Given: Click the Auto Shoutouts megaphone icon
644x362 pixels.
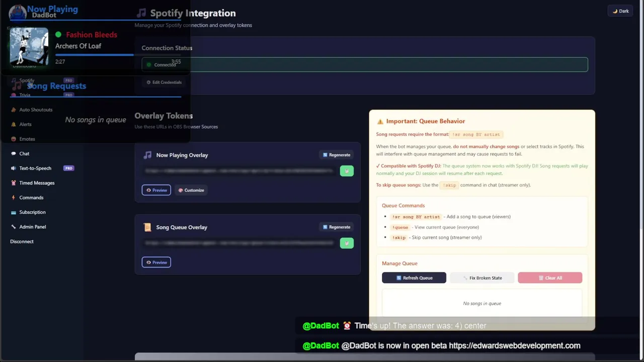Looking at the screenshot, I should tap(14, 110).
